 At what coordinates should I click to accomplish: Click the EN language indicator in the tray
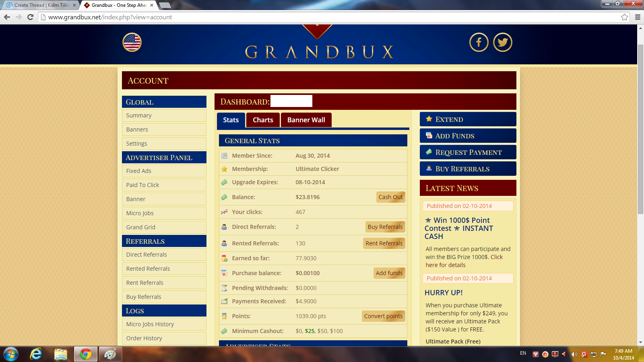tap(523, 353)
